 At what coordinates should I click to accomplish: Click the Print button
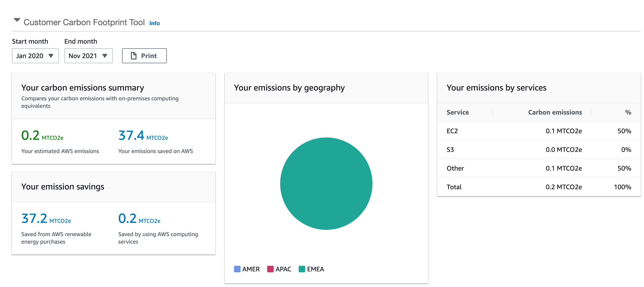point(144,56)
